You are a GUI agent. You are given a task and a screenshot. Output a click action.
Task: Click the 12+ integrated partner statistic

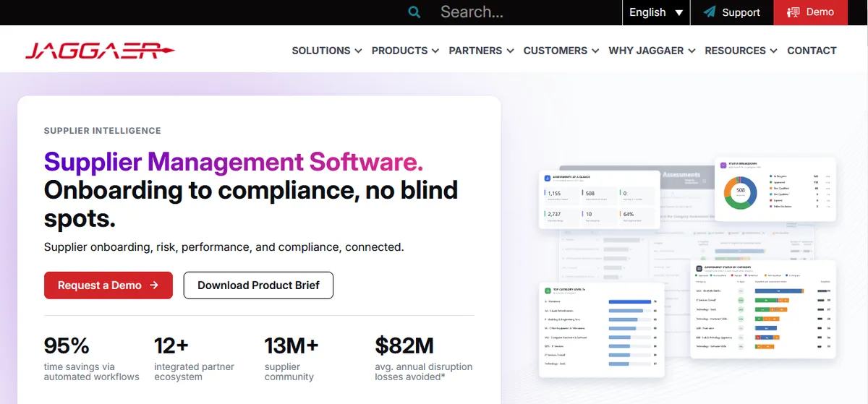195,358
